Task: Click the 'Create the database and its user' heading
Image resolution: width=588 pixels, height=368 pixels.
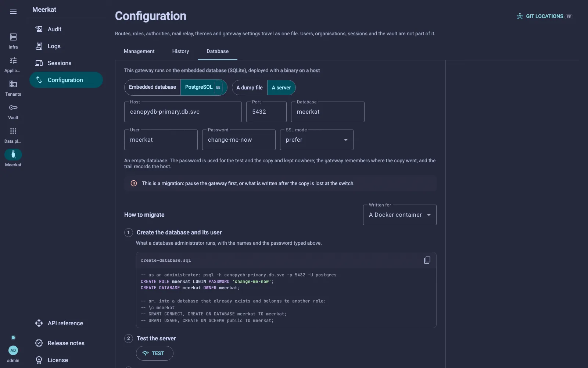Action: tap(179, 233)
